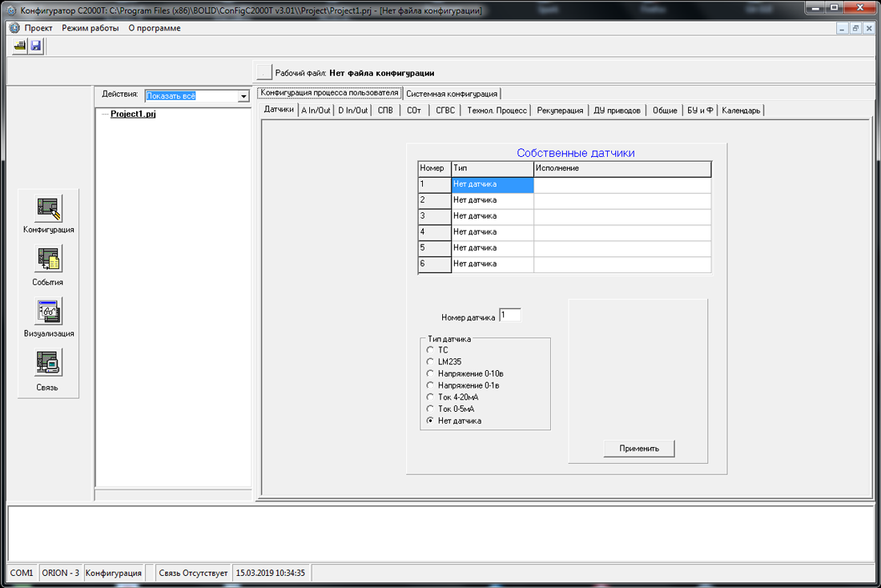
Task: Expand the Действия dropdown list
Action: (x=243, y=96)
